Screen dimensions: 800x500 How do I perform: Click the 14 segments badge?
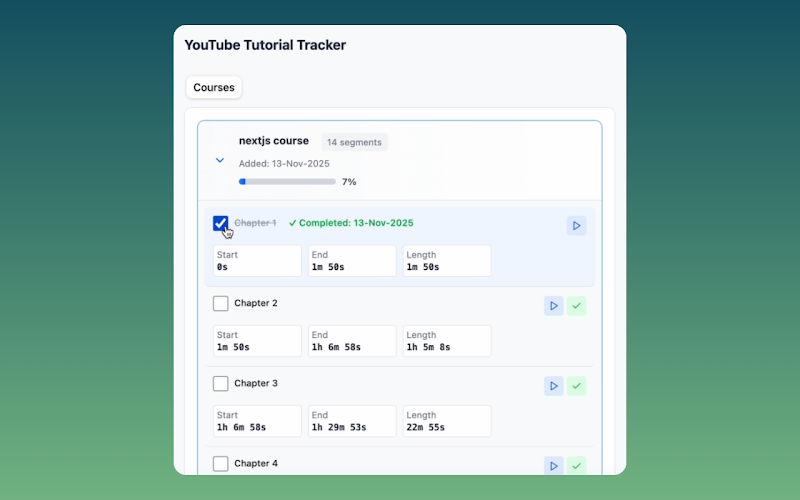tap(354, 142)
